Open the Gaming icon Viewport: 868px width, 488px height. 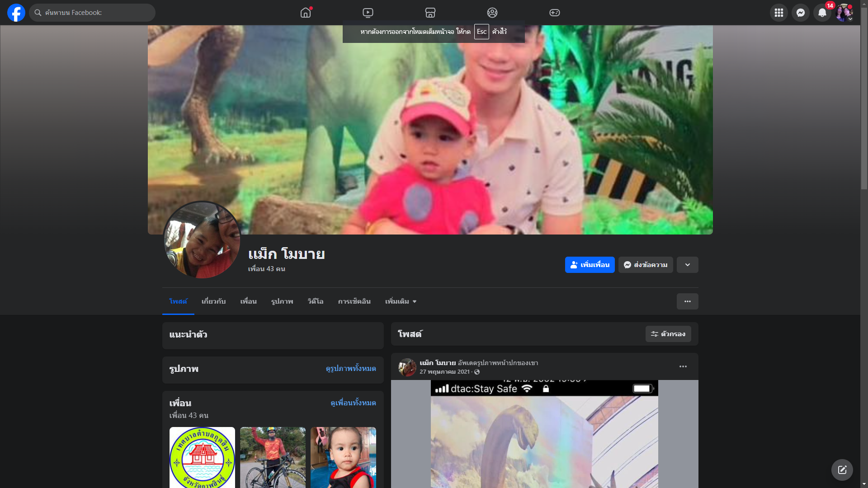555,13
